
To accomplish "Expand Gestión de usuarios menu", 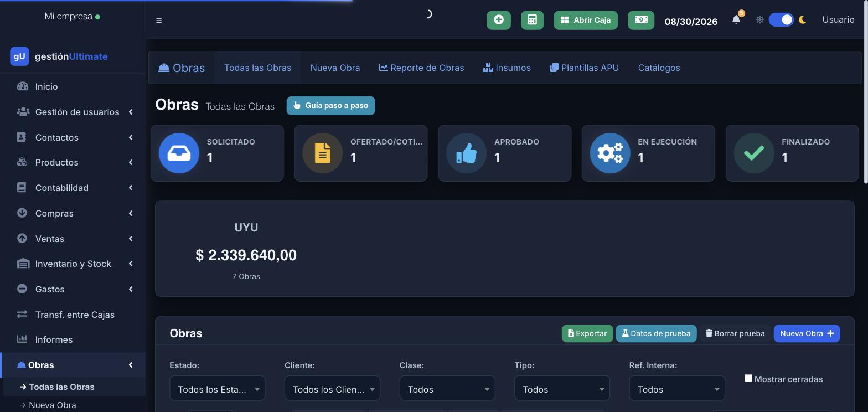I will coord(73,112).
